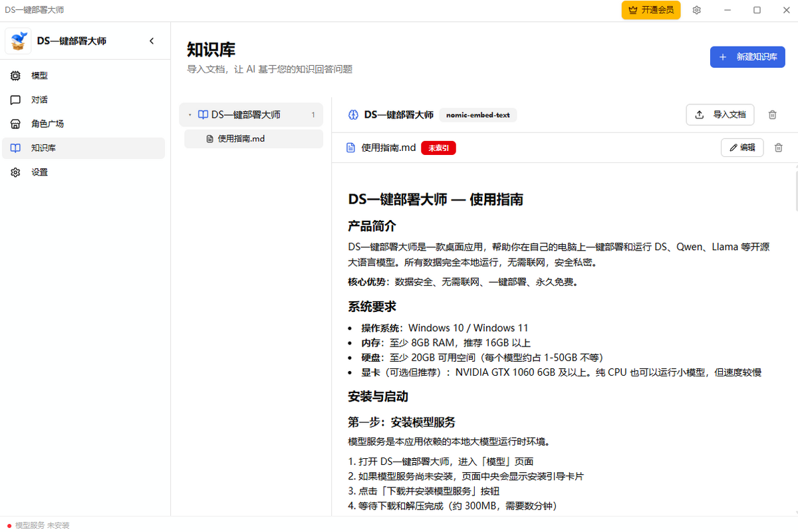Collapse the DS一键部署大师 knowledge base tree node
Screen dimensions: 798x532
pyautogui.click(x=190, y=115)
